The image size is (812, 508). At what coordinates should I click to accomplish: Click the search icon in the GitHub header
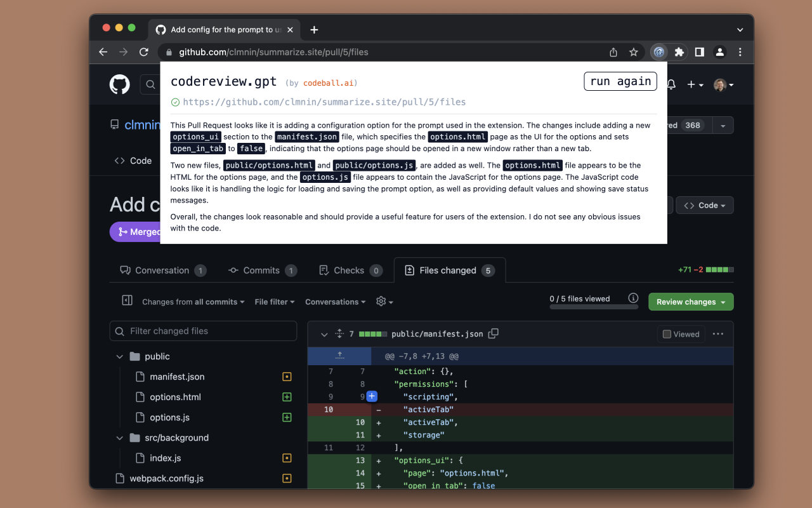pos(150,84)
